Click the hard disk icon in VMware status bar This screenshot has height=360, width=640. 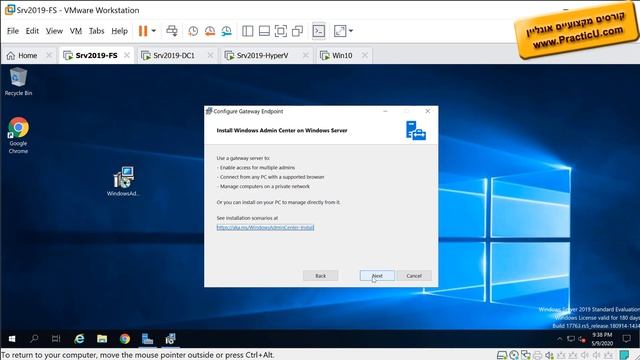click(502, 355)
